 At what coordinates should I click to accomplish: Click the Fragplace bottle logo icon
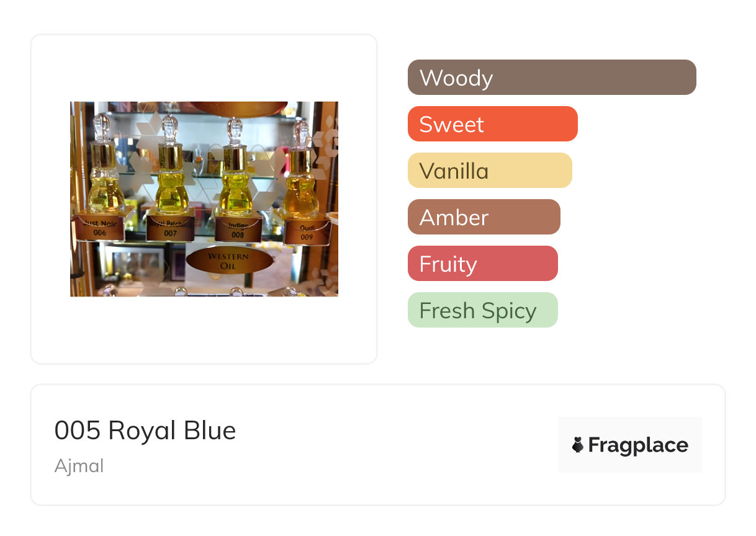coord(578,445)
